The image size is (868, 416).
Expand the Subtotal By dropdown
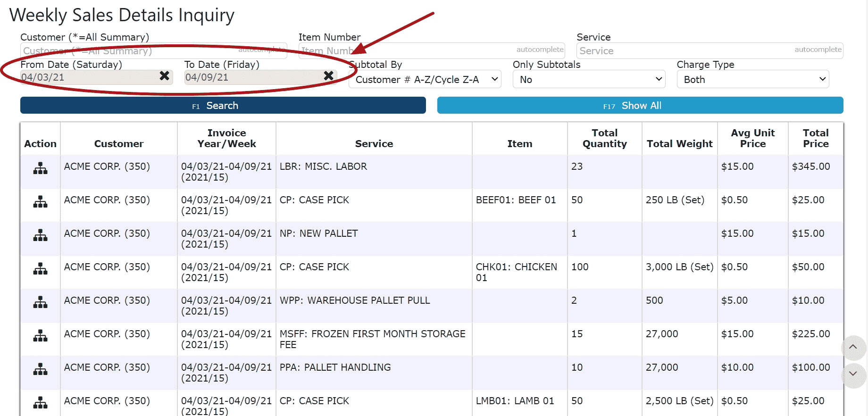coord(425,80)
